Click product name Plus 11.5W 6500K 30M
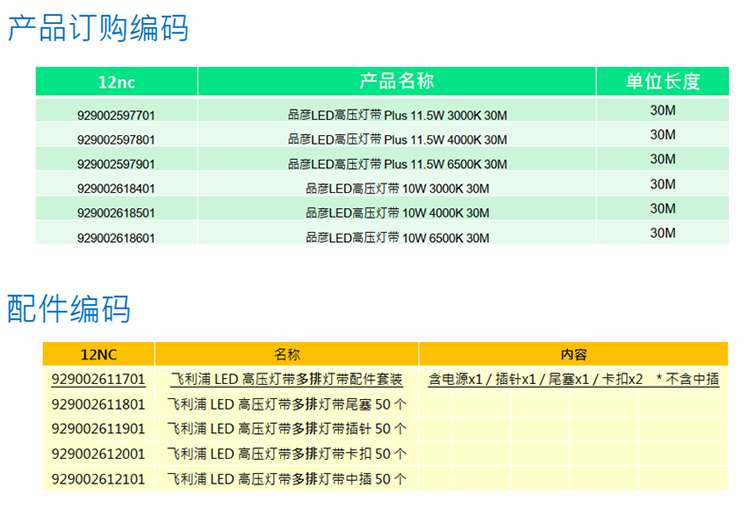750x531 pixels. [397, 164]
